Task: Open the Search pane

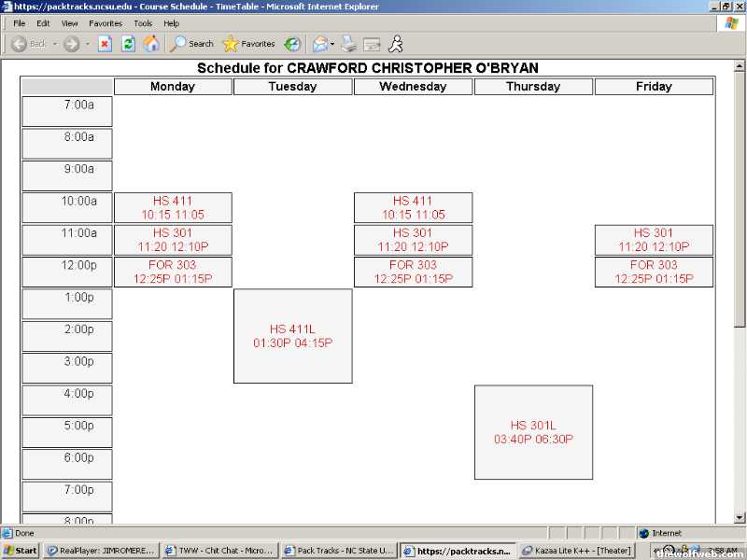Action: point(191,44)
